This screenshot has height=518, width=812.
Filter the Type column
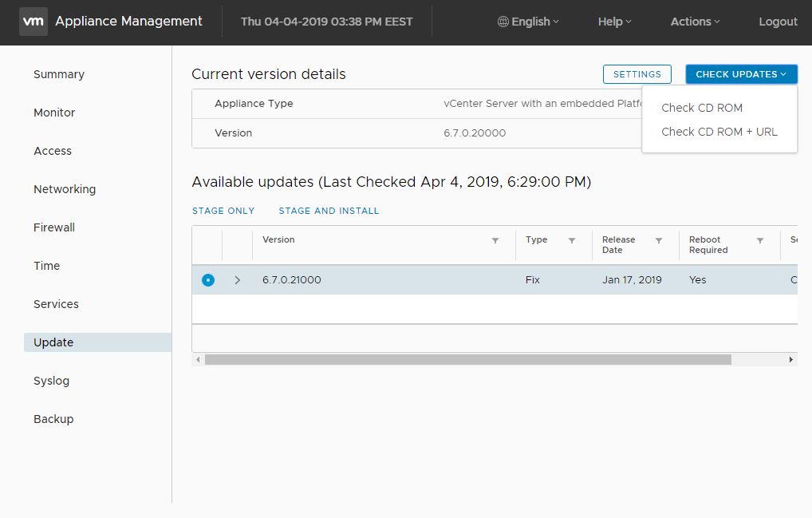coord(572,240)
